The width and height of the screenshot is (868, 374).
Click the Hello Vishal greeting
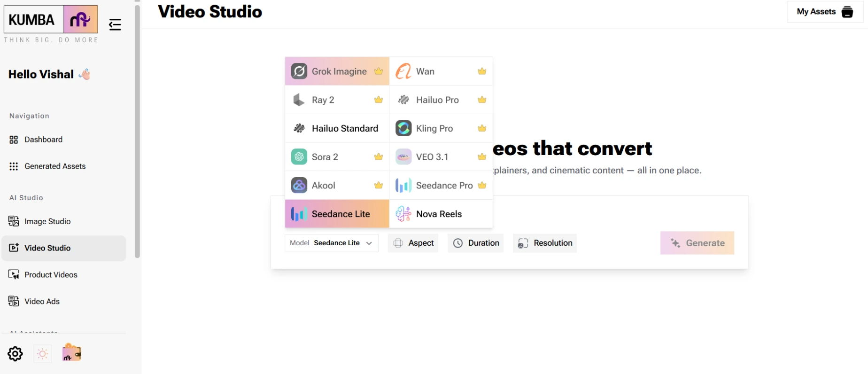tap(49, 74)
